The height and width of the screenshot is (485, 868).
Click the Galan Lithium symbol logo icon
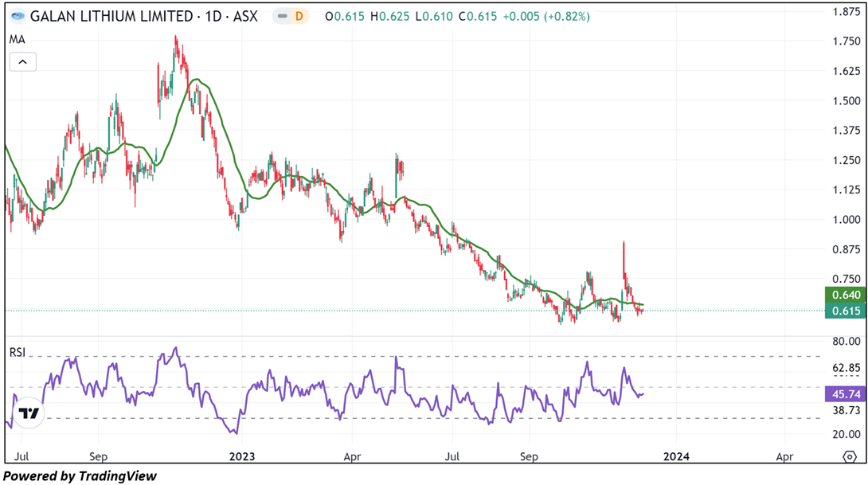18,16
